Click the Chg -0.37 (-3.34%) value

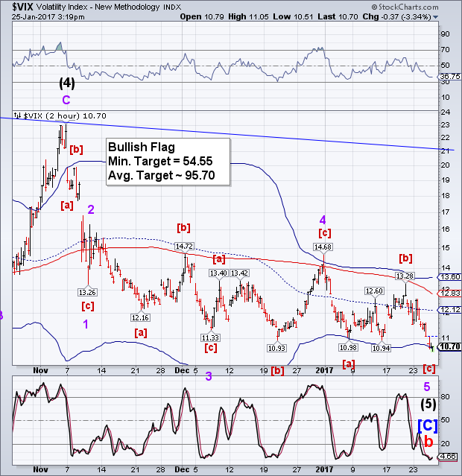(396, 16)
